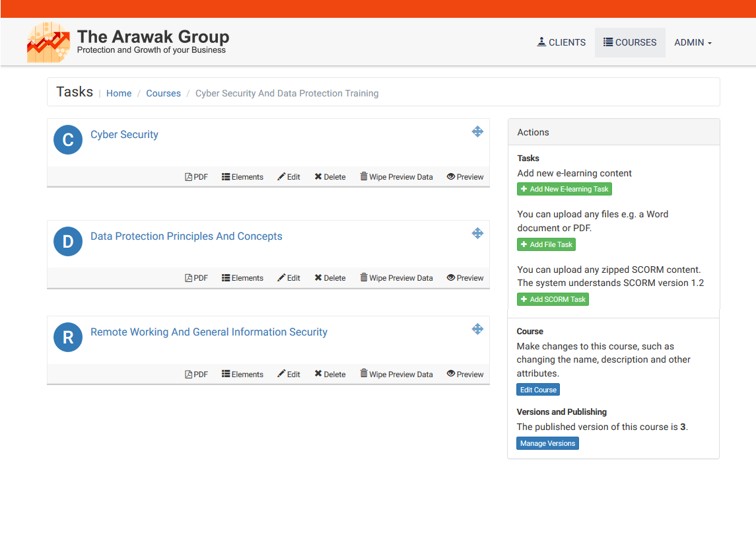The height and width of the screenshot is (537, 756).
Task: Click 'Add new e-learning content' text
Action: [x=574, y=173]
